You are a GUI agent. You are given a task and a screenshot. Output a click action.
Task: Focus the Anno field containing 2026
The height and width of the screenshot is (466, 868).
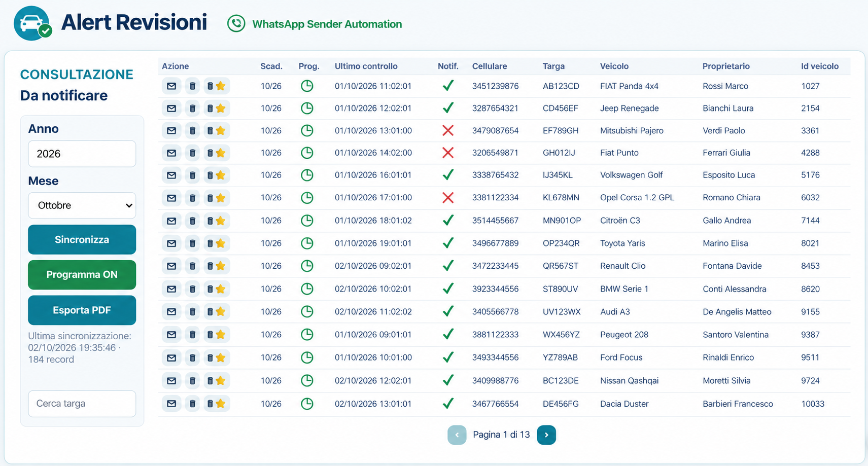(x=82, y=154)
